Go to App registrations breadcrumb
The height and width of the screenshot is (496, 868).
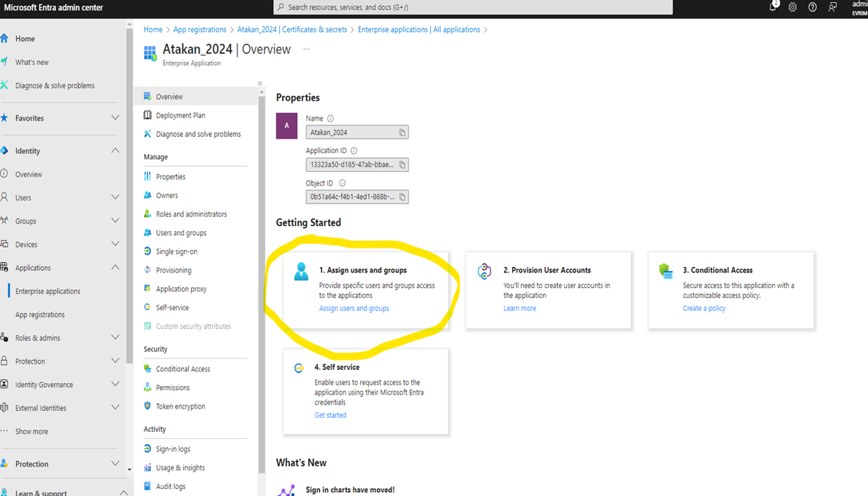200,29
